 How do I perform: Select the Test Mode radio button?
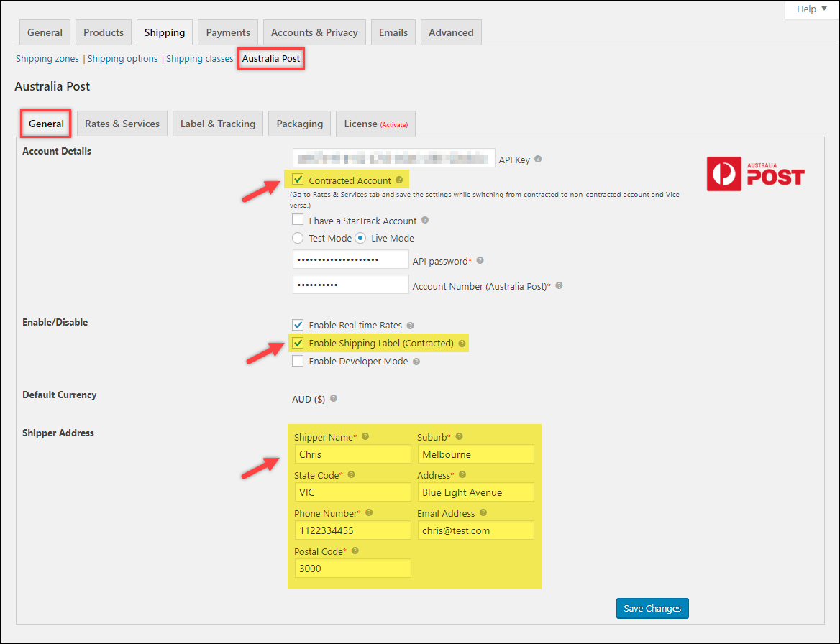click(298, 238)
